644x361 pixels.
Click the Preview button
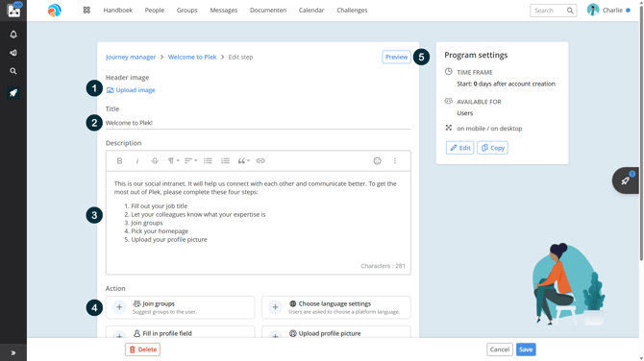point(396,57)
